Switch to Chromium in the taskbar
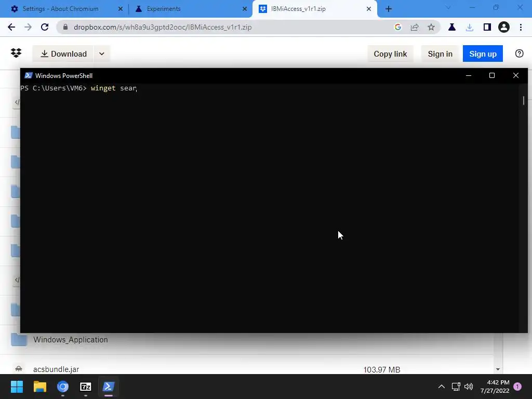Screen dimensions: 532x399 [63, 387]
